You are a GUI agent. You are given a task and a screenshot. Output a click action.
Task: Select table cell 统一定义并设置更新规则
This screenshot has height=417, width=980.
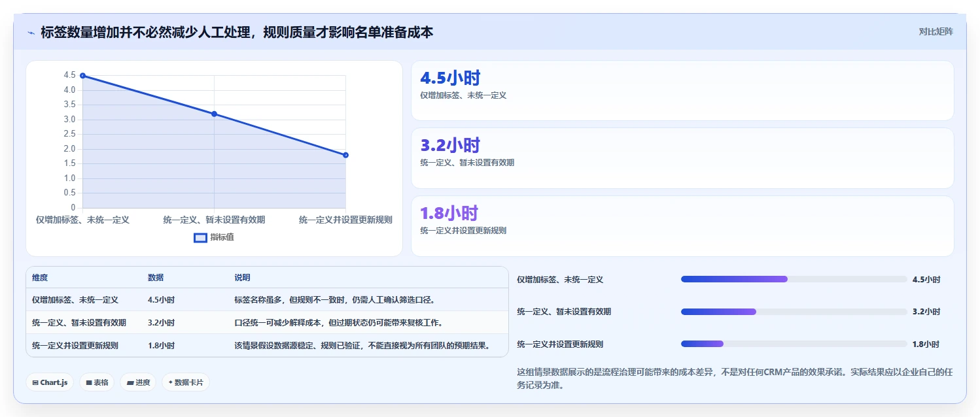pyautogui.click(x=75, y=346)
